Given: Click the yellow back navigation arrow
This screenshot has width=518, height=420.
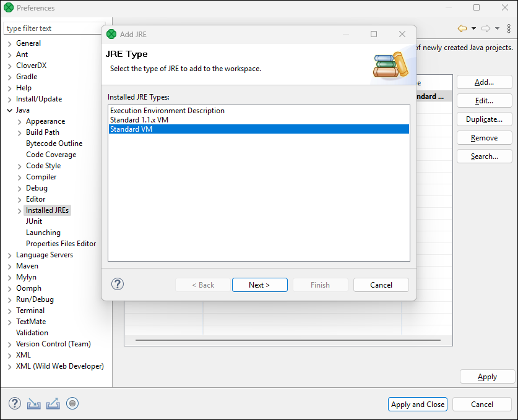Looking at the screenshot, I should 462,28.
